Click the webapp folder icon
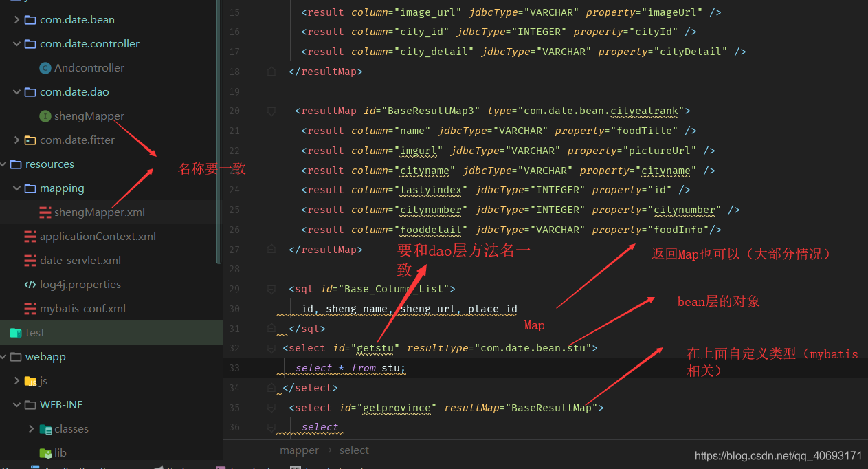This screenshot has height=469, width=868. tap(16, 356)
